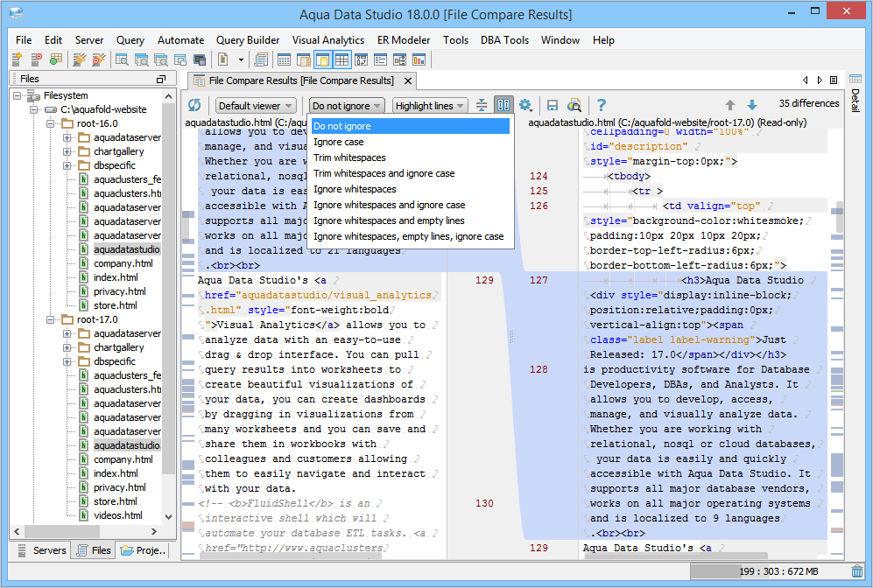
Task: Click the hierarchy tree layout icon in toolbar
Action: [399, 59]
